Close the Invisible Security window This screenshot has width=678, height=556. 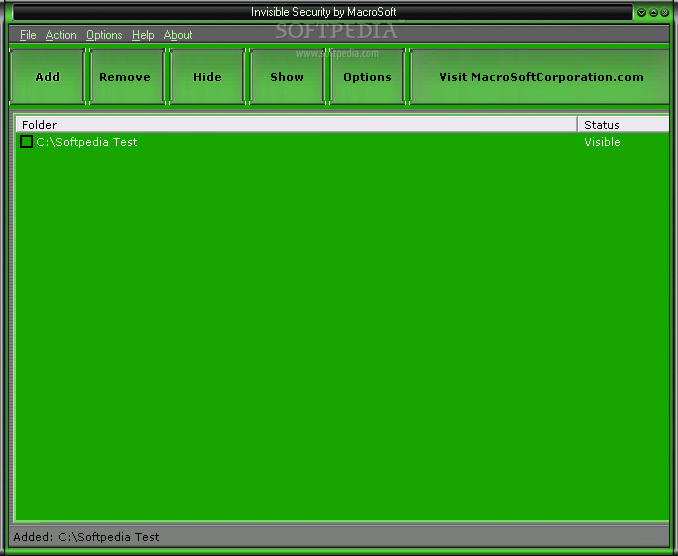tap(665, 13)
